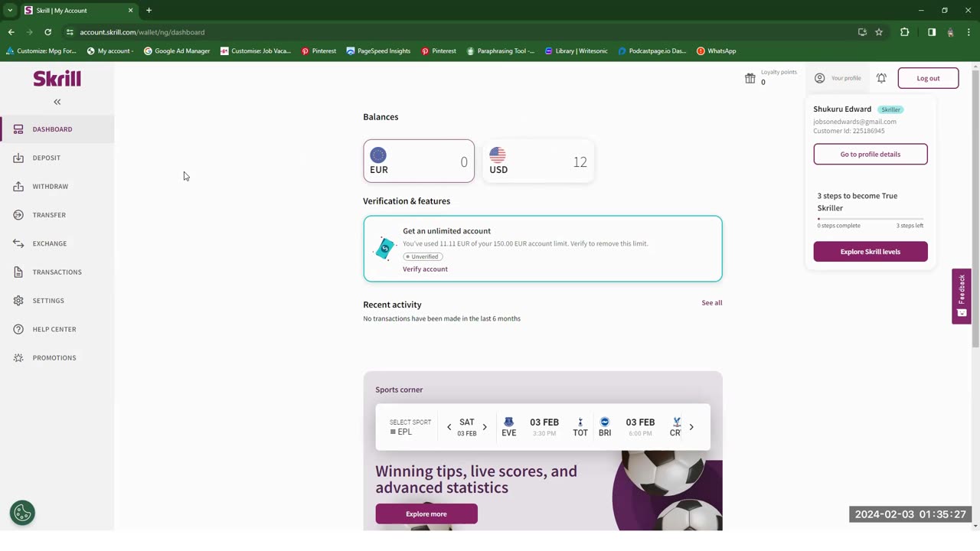The image size is (980, 551).
Task: Click the Skriller badge next to name
Action: (x=890, y=109)
